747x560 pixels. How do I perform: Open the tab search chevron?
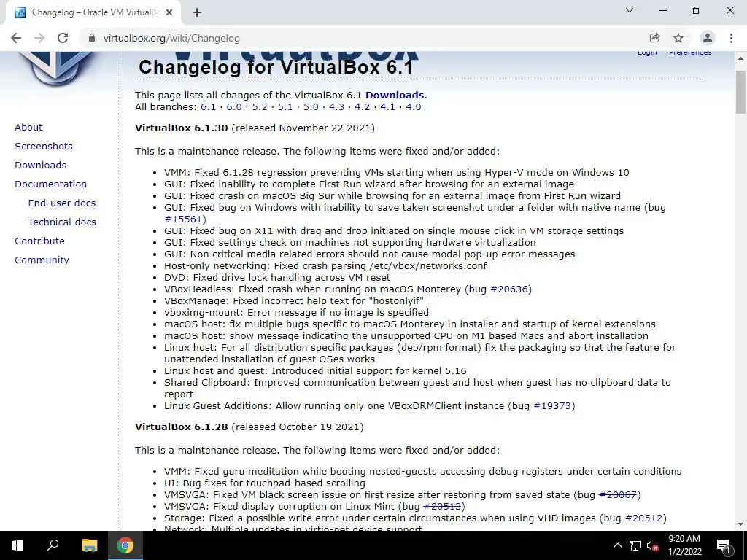pyautogui.click(x=630, y=10)
